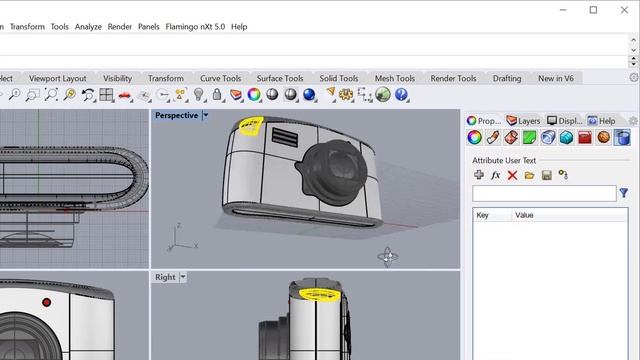Click the blue filter funnel icon
640x360 pixels.
(624, 193)
